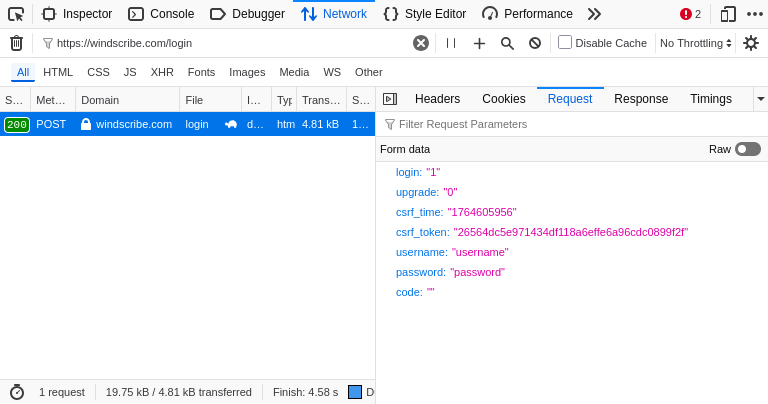
Task: Switch to the Response tab
Action: tap(641, 99)
